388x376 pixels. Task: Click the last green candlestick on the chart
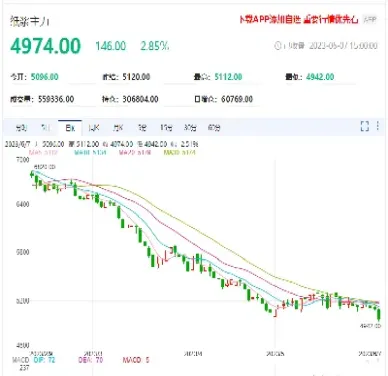point(379,314)
